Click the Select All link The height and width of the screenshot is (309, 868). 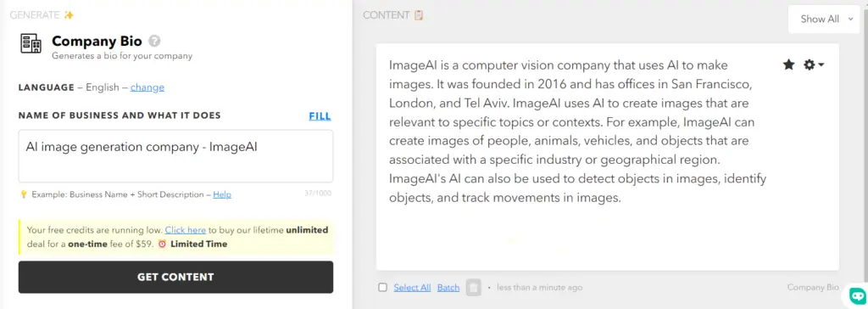tap(412, 288)
